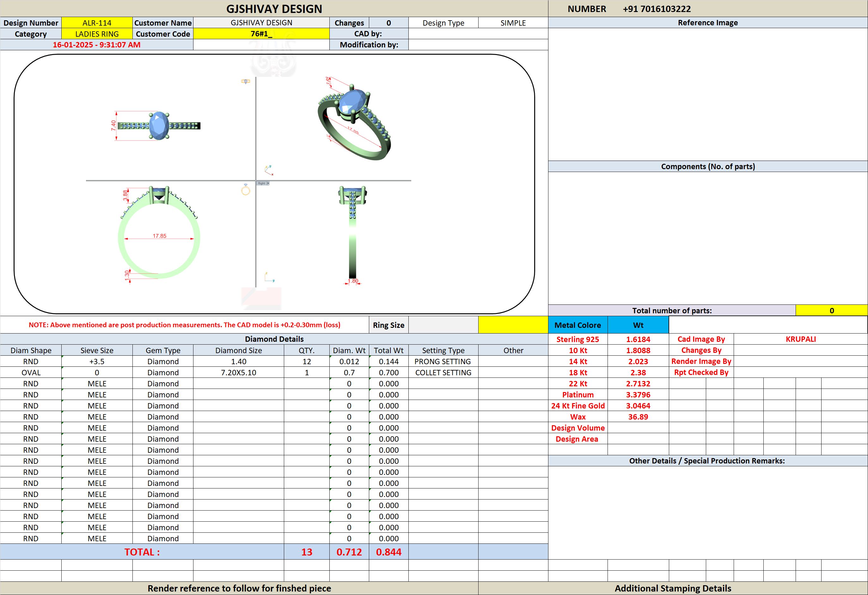The width and height of the screenshot is (868, 595).
Task: Select the Right viewport label
Action: point(261,183)
